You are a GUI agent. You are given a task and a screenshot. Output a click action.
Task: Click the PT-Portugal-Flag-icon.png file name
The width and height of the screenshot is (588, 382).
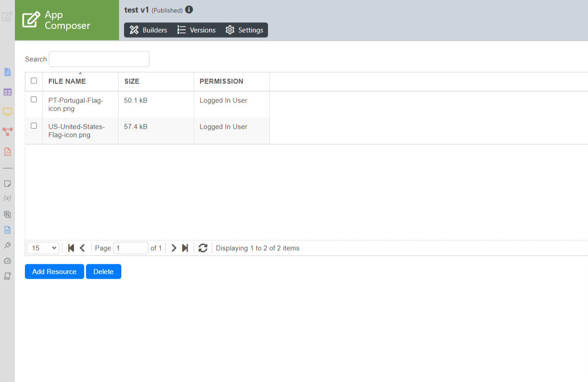click(76, 105)
